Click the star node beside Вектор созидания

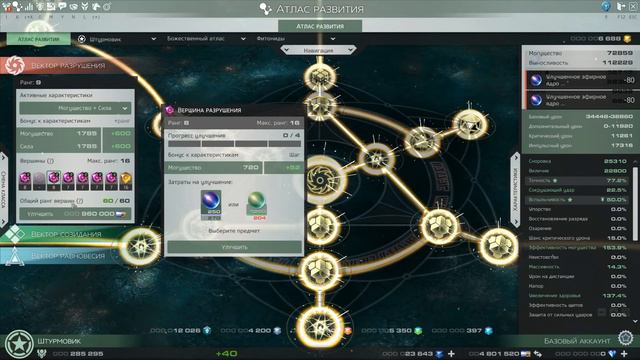(140, 246)
